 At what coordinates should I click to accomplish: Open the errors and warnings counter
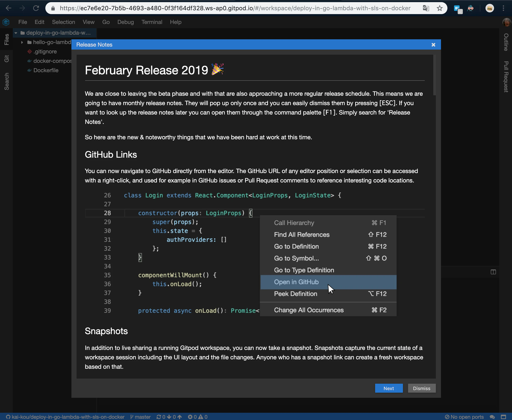(198, 417)
